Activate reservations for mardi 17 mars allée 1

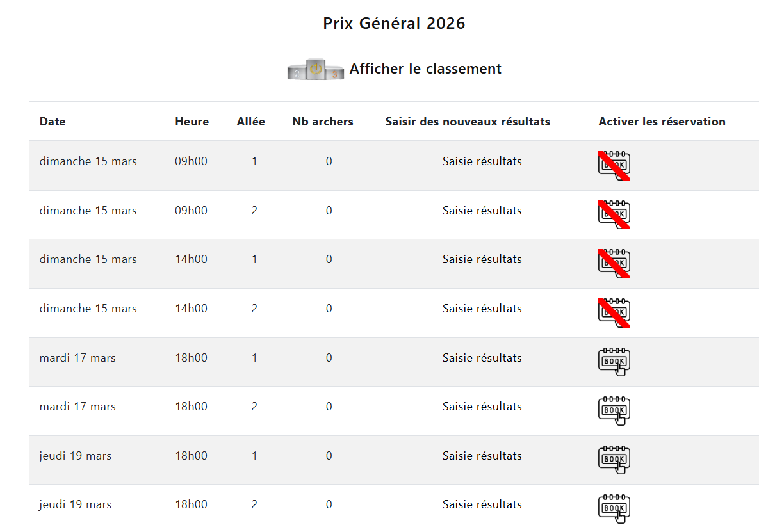coord(613,361)
